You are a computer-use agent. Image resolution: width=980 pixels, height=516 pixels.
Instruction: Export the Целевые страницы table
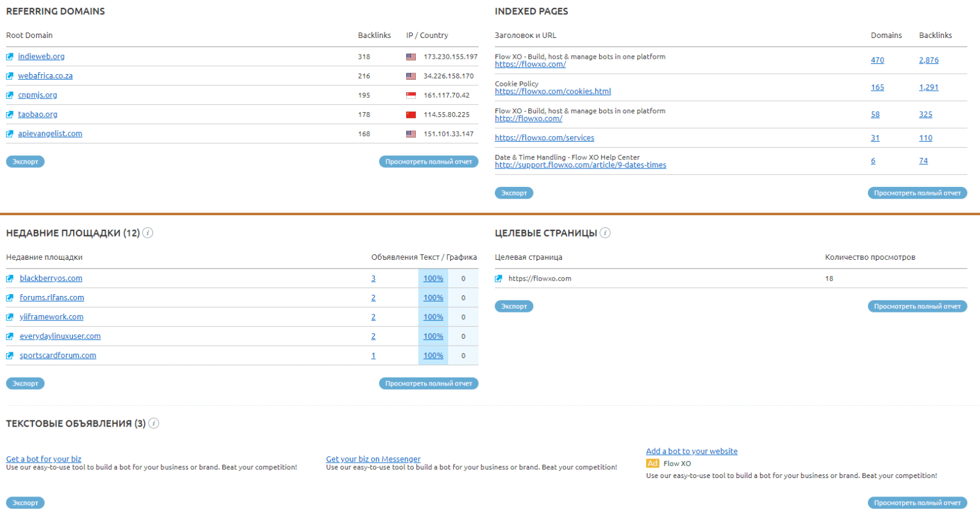pos(514,306)
